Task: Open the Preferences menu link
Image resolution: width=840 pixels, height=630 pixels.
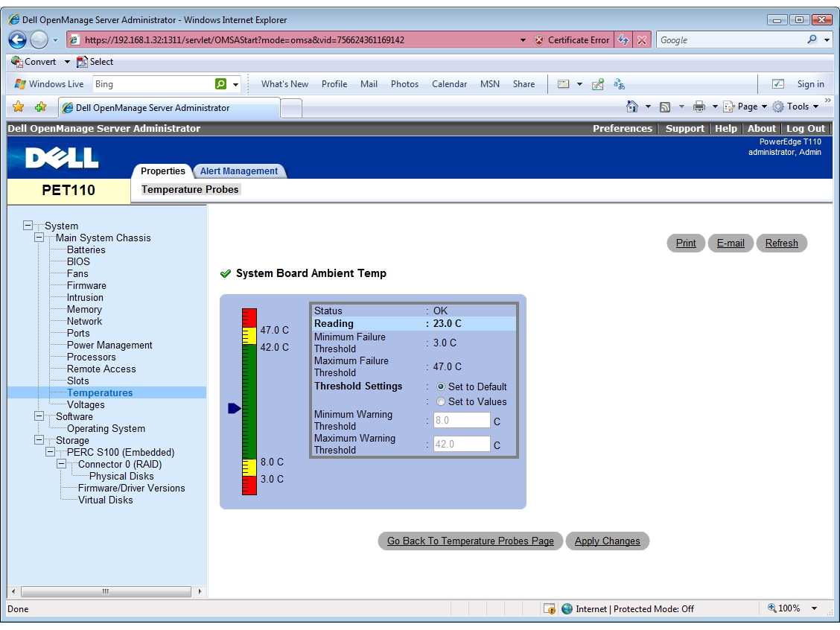Action: 622,129
